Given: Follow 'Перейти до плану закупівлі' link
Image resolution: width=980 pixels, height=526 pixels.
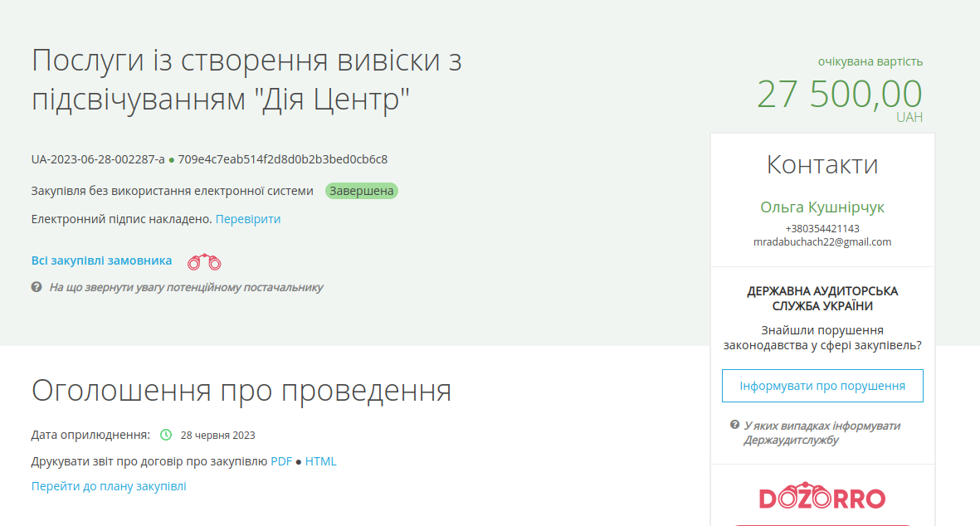Looking at the screenshot, I should (x=109, y=486).
